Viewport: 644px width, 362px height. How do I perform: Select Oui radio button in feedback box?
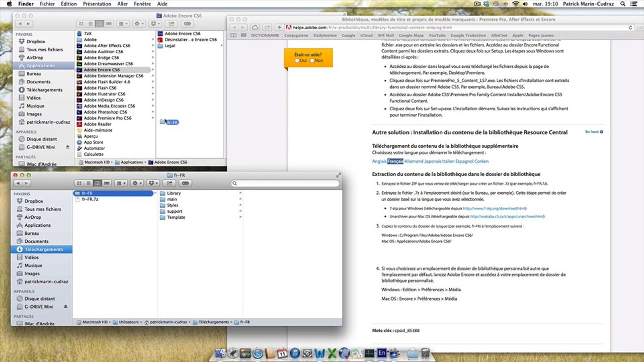297,61
